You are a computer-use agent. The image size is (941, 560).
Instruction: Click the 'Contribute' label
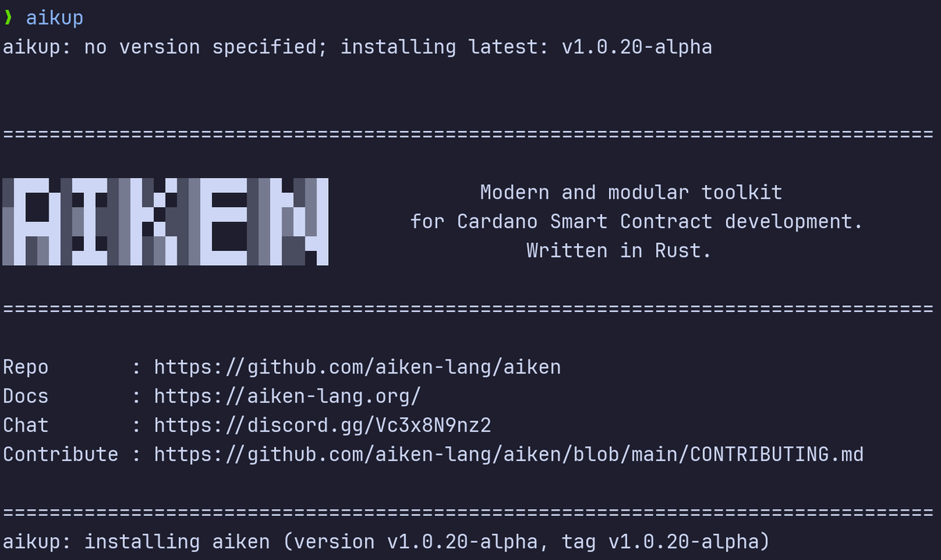tap(60, 454)
